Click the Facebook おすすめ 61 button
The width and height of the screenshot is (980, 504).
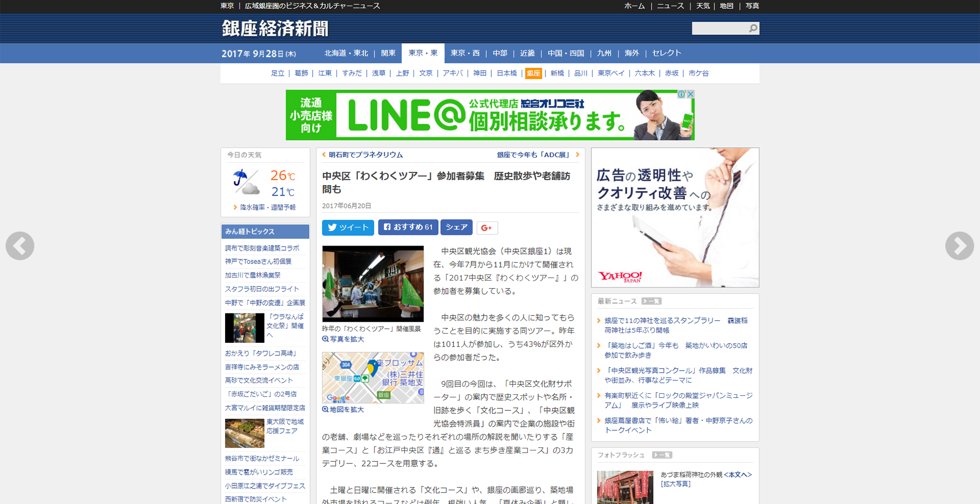[x=408, y=227]
